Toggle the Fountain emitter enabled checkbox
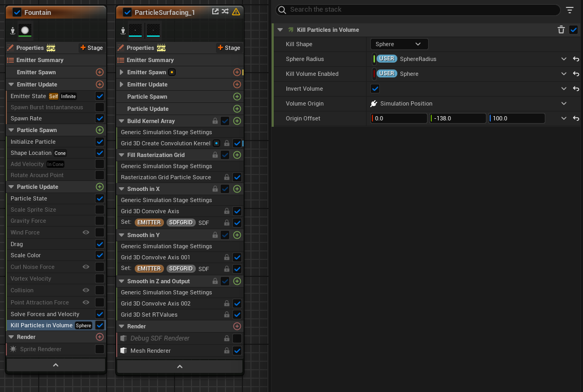This screenshot has width=583, height=392. tap(17, 12)
